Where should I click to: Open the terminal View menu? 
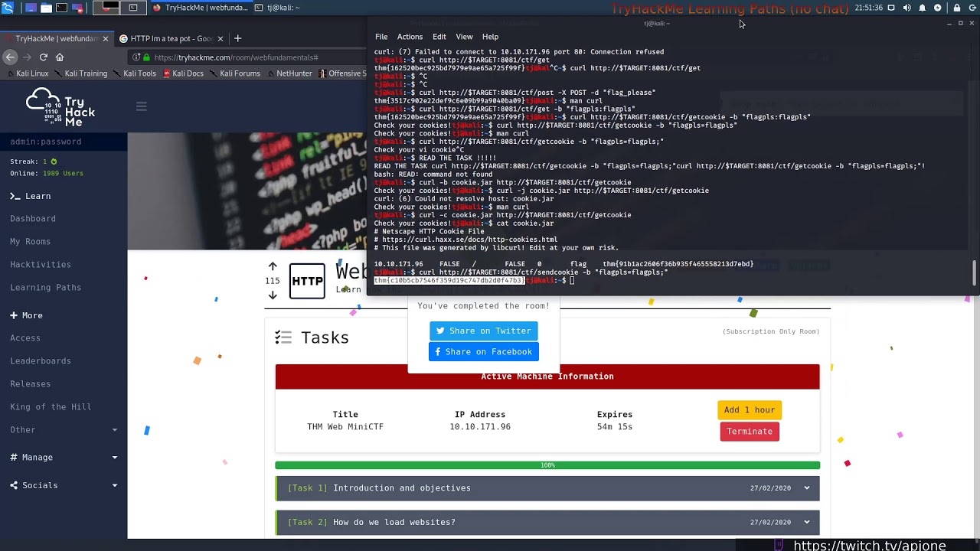tap(464, 37)
